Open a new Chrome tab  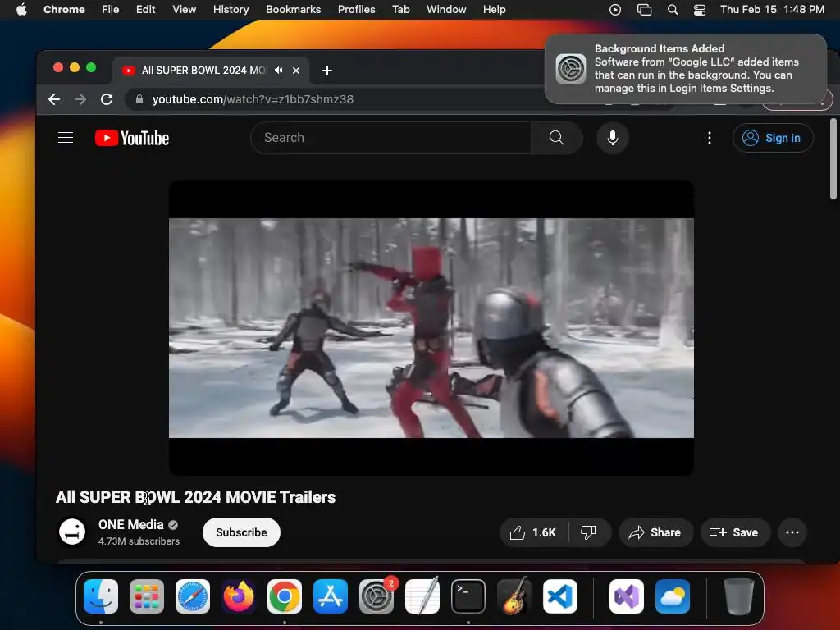tap(327, 71)
